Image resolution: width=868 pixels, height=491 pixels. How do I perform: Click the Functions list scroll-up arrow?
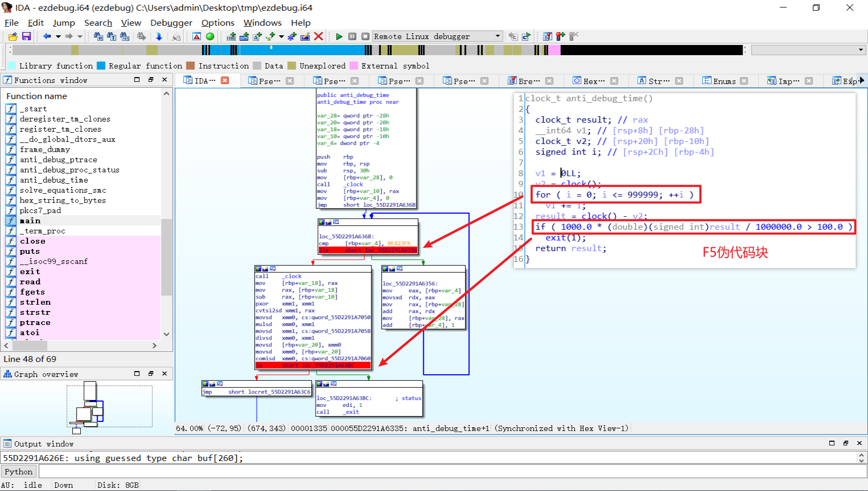click(167, 94)
